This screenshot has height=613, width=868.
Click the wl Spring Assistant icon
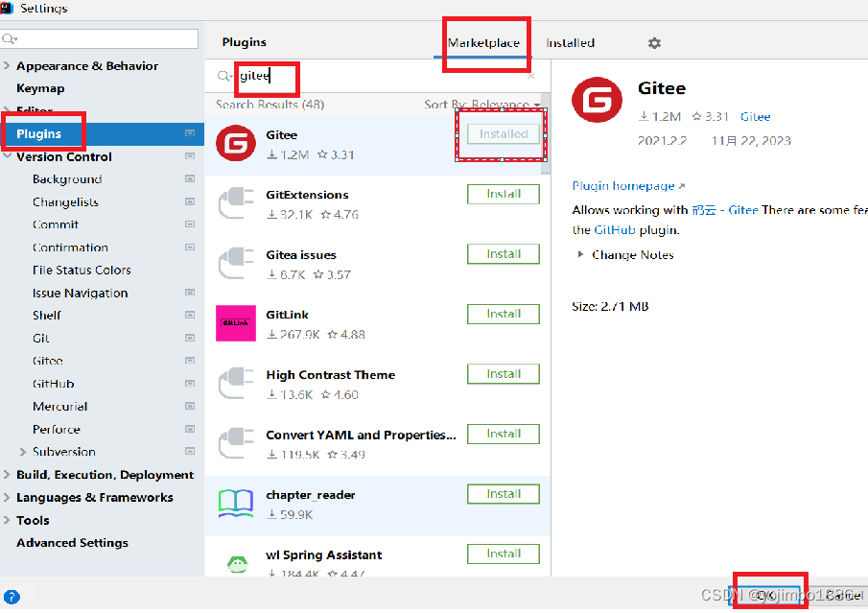[238, 564]
